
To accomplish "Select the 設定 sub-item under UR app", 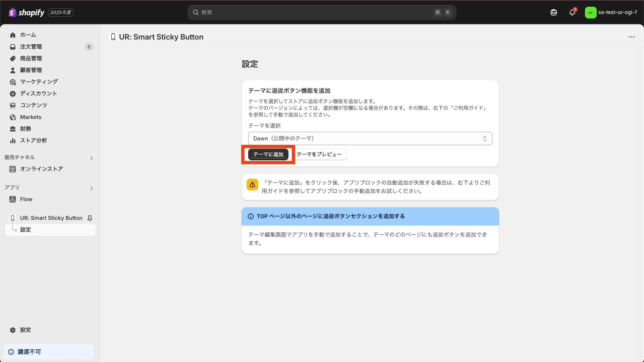I will click(50, 230).
